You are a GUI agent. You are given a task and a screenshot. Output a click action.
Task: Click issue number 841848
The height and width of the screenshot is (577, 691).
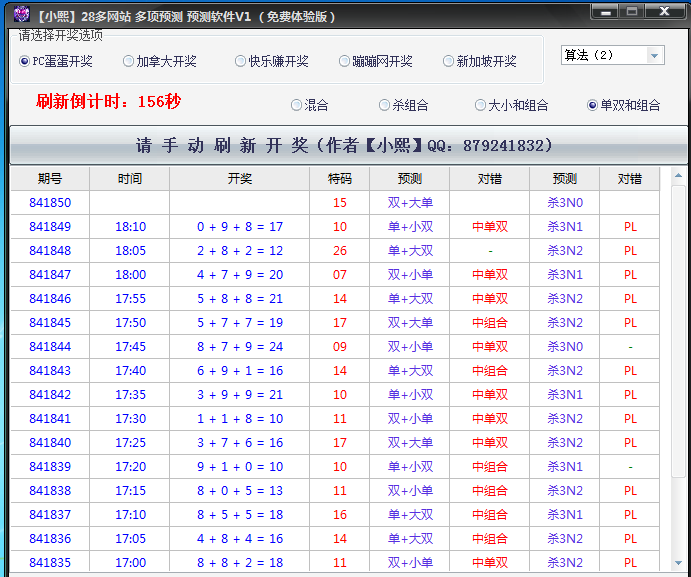click(x=50, y=251)
